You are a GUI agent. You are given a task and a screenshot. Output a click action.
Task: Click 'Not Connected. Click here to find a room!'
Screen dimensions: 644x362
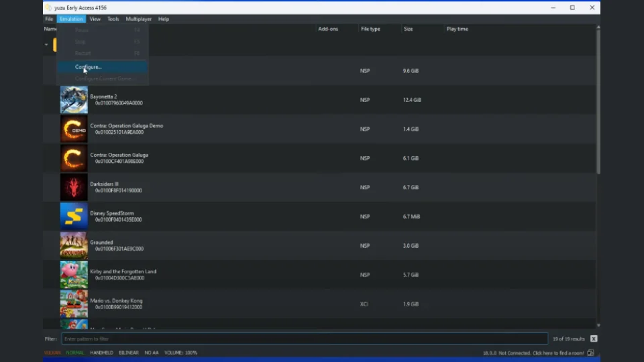[x=541, y=353]
